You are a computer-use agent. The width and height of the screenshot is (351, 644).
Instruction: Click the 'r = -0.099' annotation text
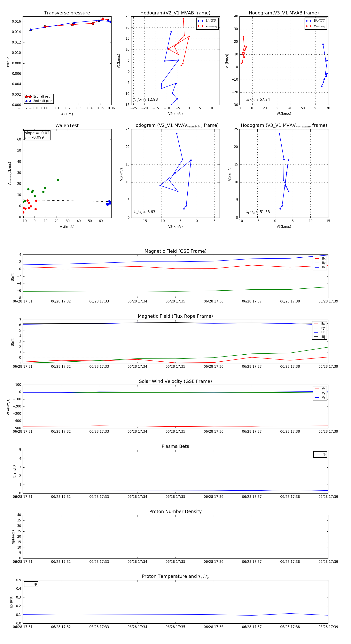pos(35,137)
